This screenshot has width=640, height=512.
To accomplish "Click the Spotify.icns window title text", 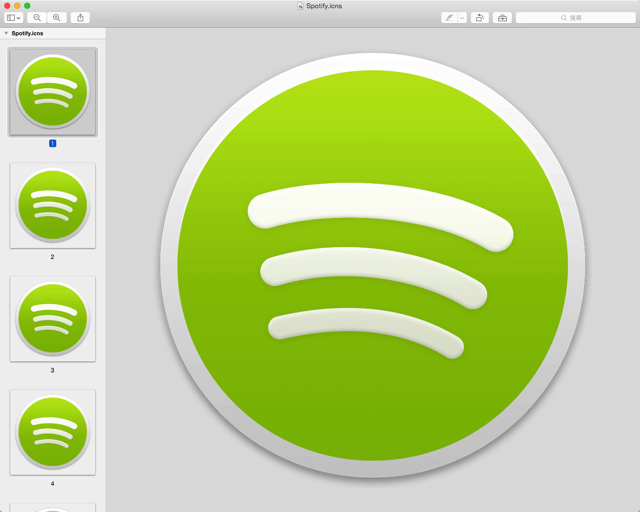I will click(x=324, y=6).
